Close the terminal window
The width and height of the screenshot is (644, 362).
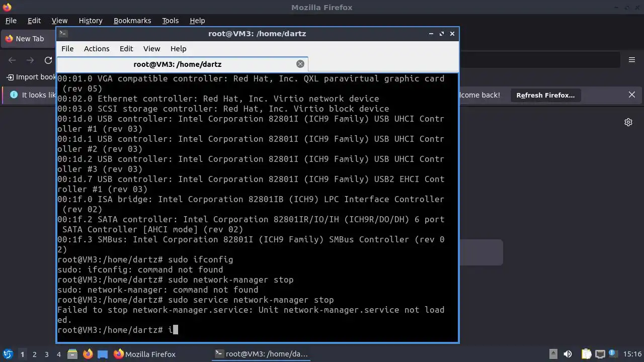[452, 34]
